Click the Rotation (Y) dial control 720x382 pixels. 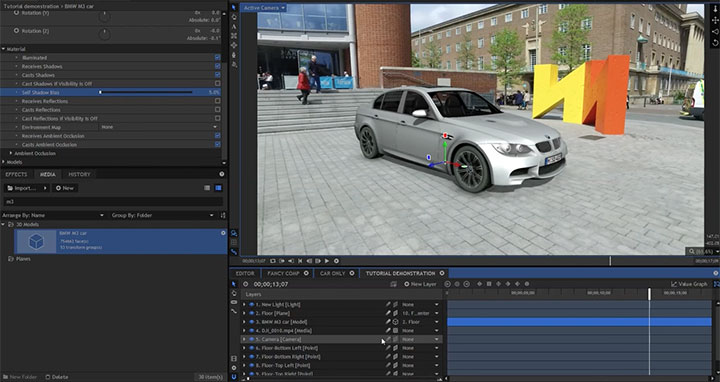[x=105, y=17]
